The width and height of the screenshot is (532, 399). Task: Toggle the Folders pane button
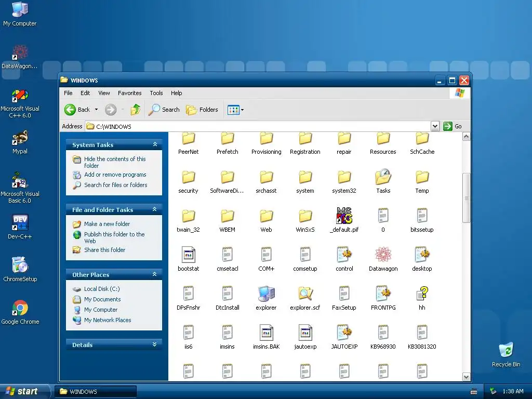pyautogui.click(x=202, y=110)
